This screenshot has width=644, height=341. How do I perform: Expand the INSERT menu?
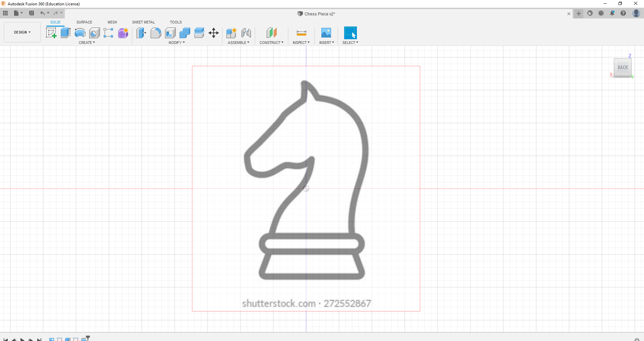[327, 43]
